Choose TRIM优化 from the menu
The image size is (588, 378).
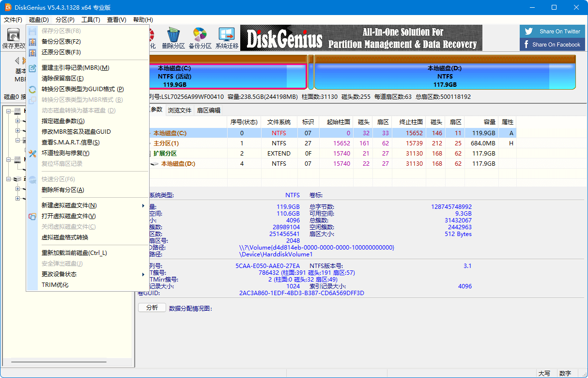pyautogui.click(x=87, y=285)
